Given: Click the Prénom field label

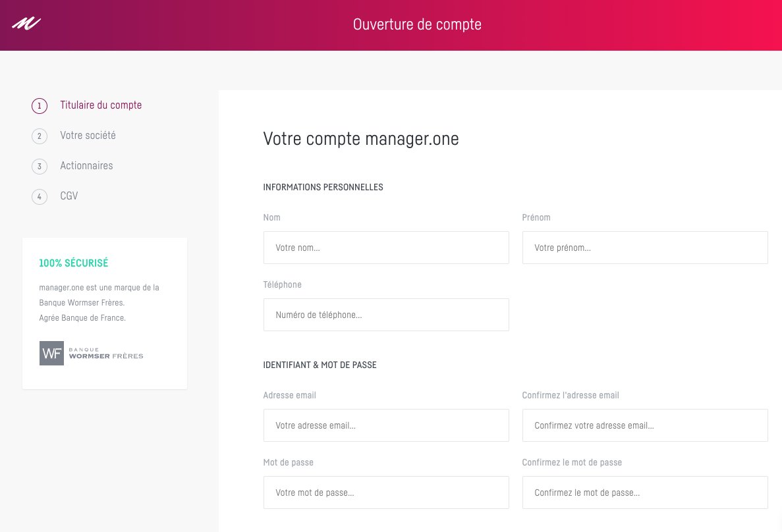Looking at the screenshot, I should point(536,217).
